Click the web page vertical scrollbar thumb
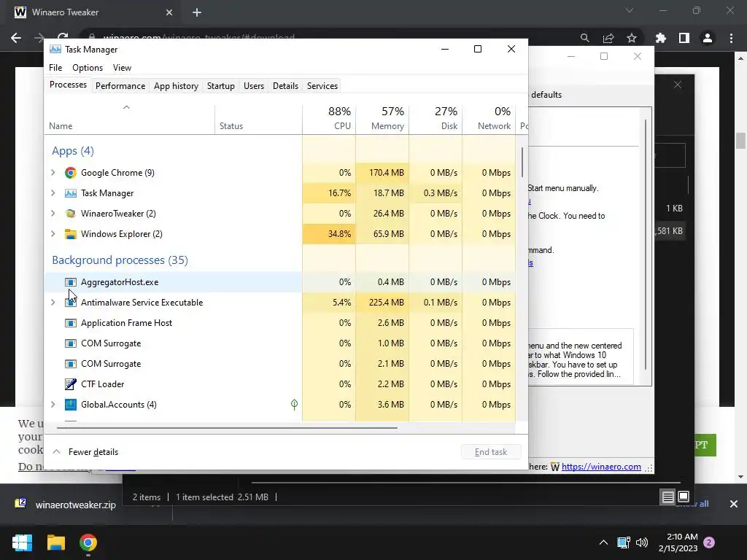747x560 pixels. click(740, 141)
